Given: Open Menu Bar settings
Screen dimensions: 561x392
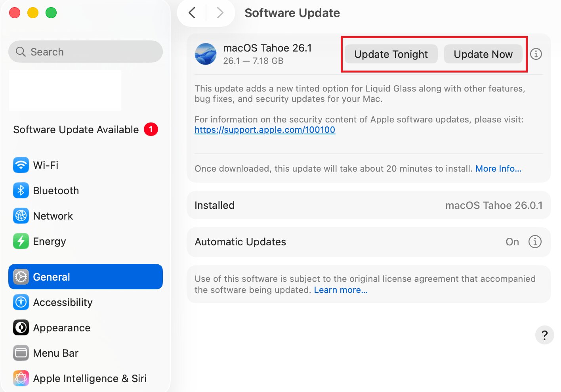Looking at the screenshot, I should pos(55,353).
